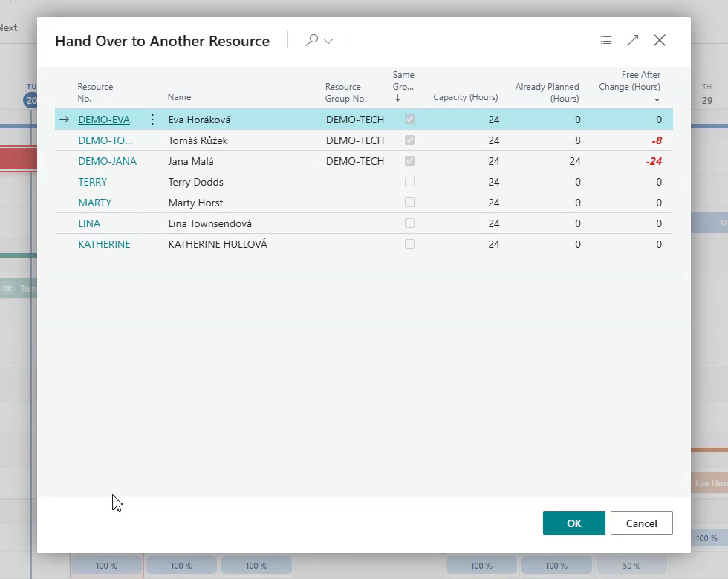Screen dimensions: 728x579
Task: Sort by Free After Change (Hours) header
Action: pyautogui.click(x=630, y=86)
